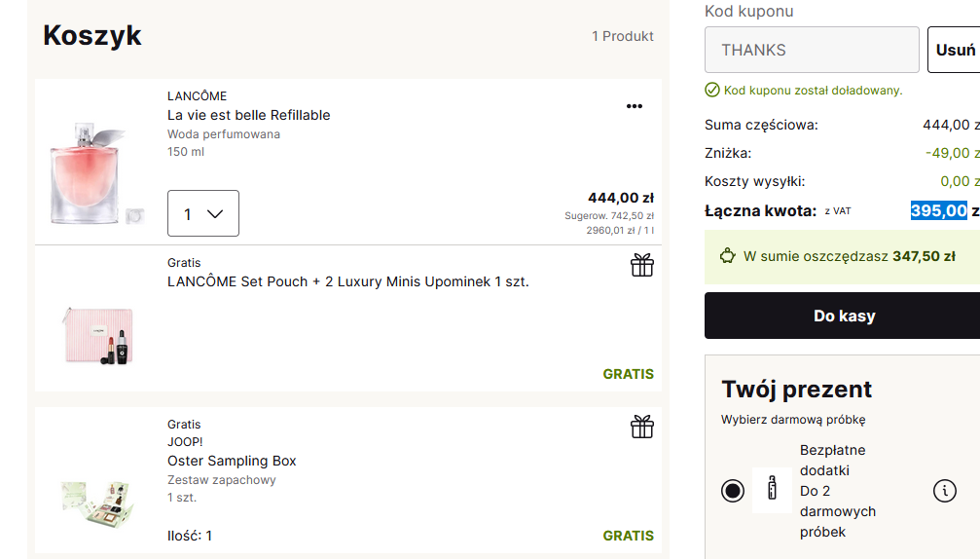
Task: Click info icon next to free samples option
Action: click(944, 491)
